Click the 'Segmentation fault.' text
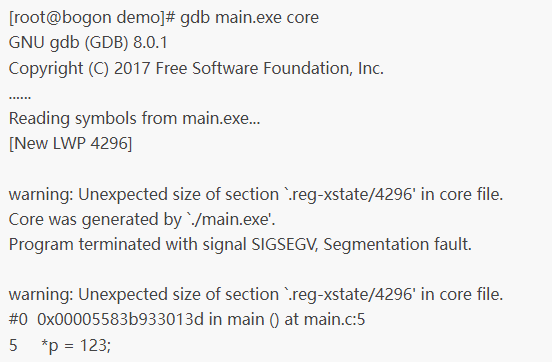The height and width of the screenshot is (362, 552). [x=397, y=244]
